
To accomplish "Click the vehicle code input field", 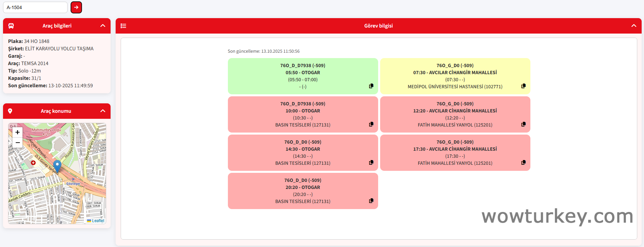I will (35, 7).
